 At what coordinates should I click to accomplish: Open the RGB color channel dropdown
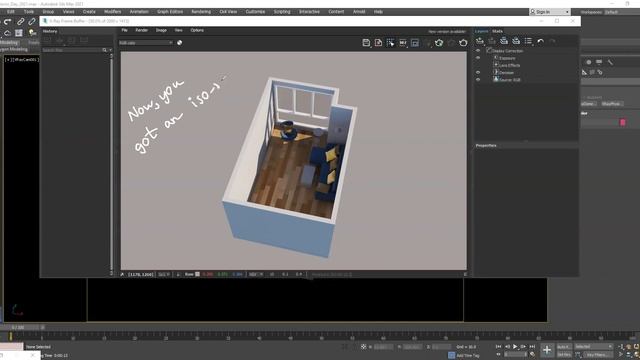tap(146, 42)
